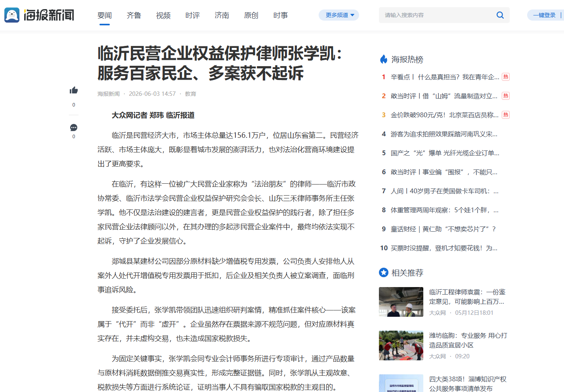Open hot item 体重管理两周年观察
564x392 pixels.
coord(445,210)
